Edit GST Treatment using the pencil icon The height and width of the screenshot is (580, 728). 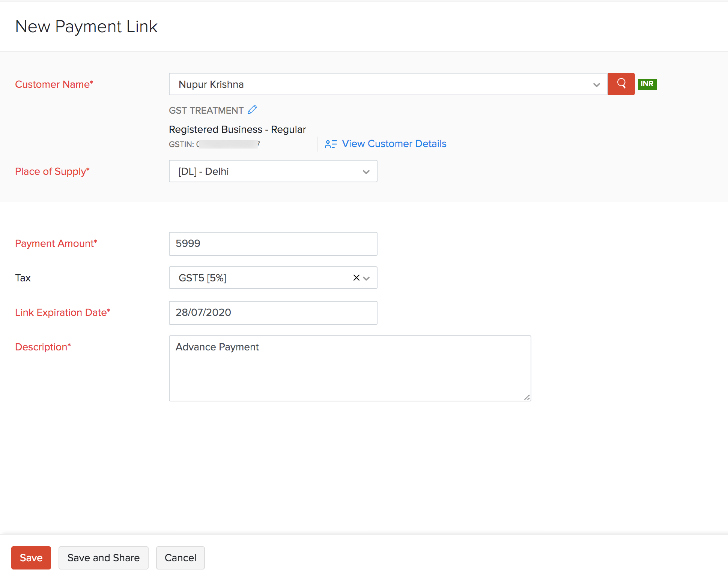[252, 109]
